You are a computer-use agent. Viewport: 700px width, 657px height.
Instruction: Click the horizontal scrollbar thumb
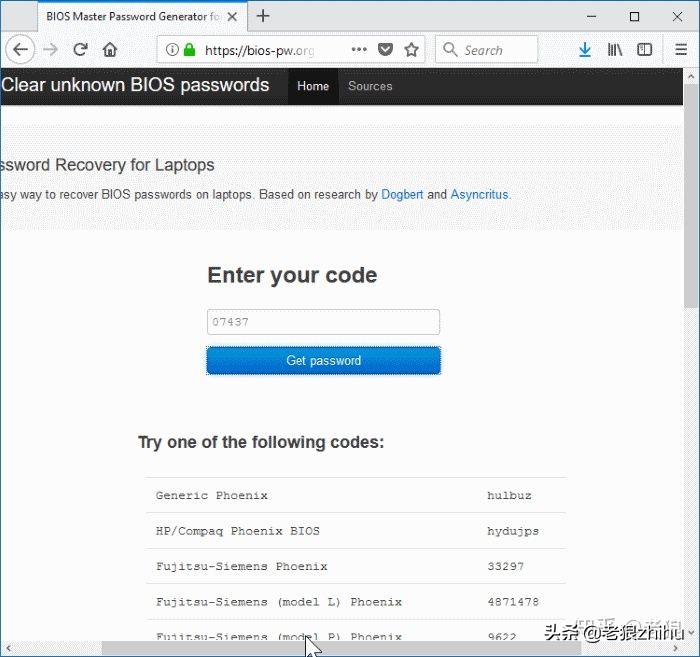click(342, 648)
